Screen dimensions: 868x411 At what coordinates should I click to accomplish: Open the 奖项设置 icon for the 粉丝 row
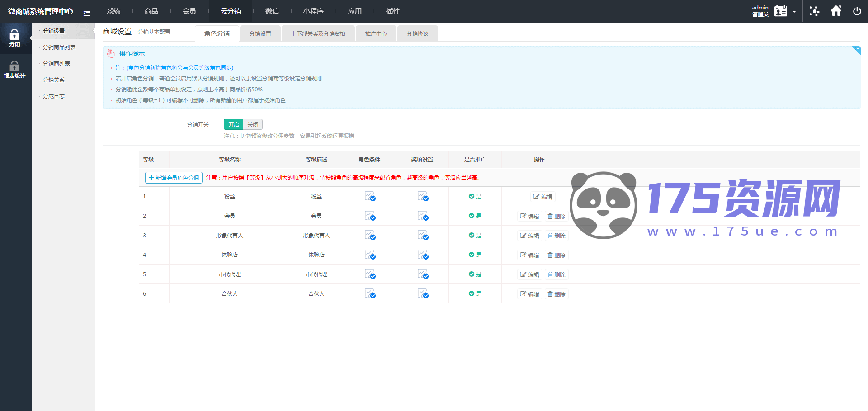(x=423, y=197)
